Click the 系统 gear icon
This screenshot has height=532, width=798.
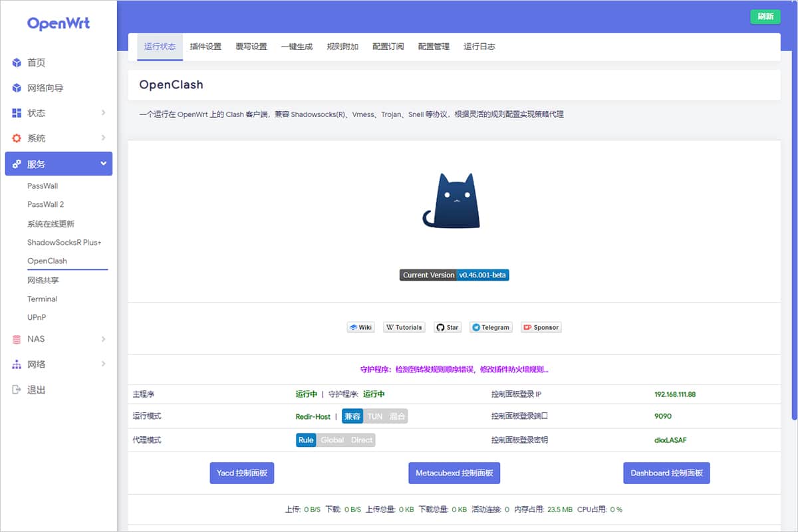click(17, 138)
